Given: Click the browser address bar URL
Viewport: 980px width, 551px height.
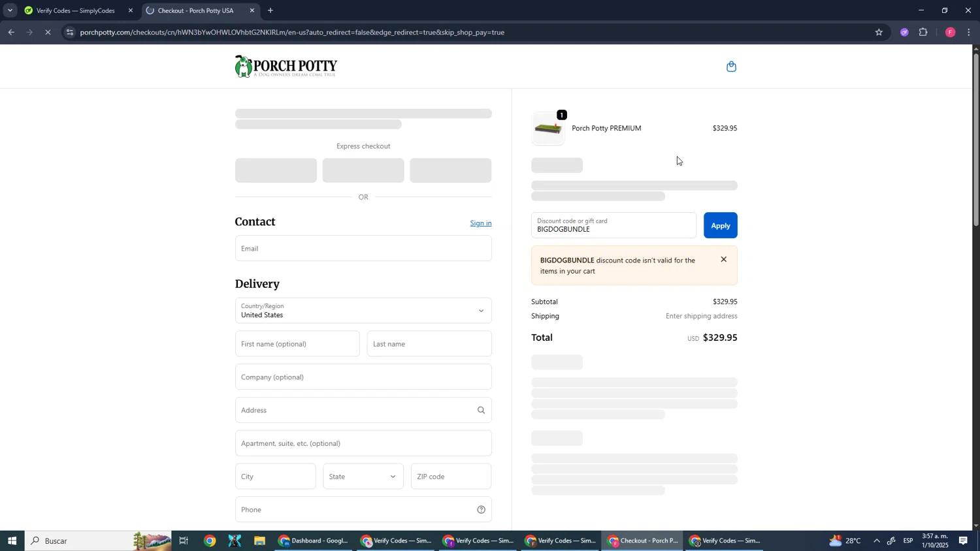Looking at the screenshot, I should pyautogui.click(x=292, y=32).
